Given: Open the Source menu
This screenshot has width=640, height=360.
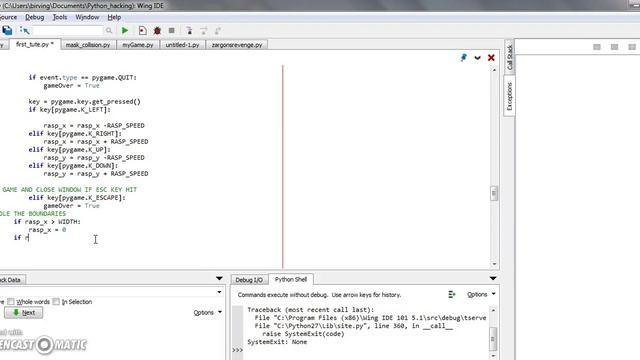Looking at the screenshot, I should [x=9, y=17].
